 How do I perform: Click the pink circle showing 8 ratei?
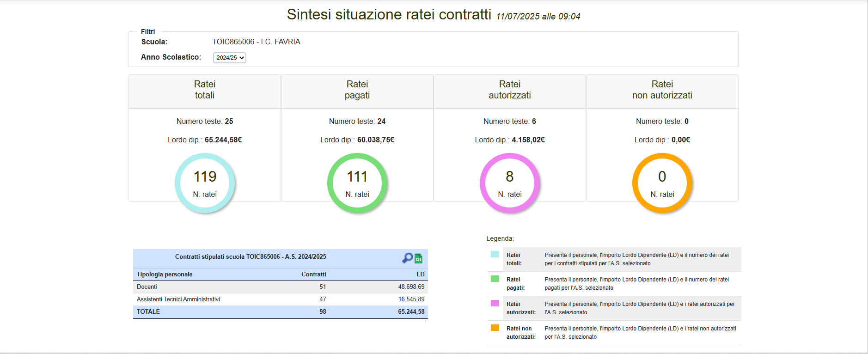(510, 183)
